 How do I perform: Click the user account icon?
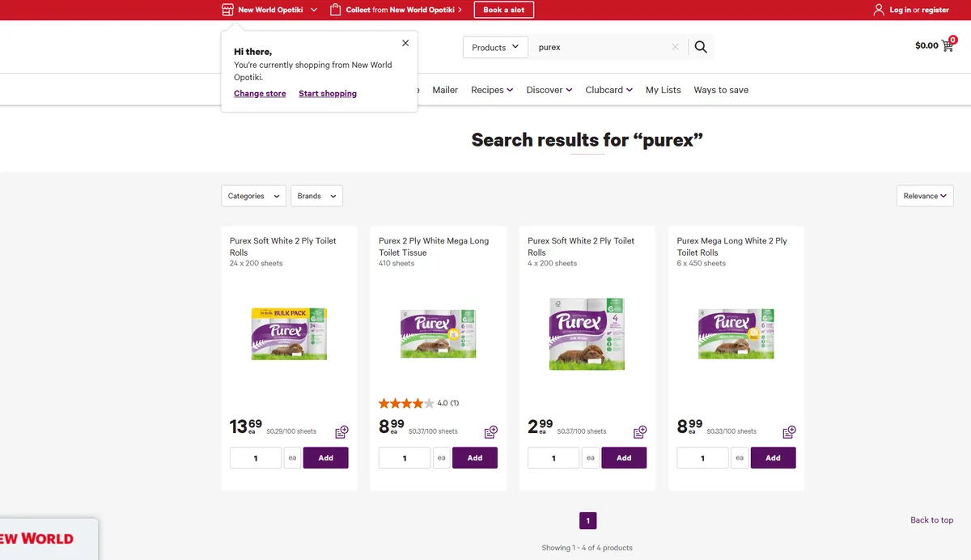point(879,10)
